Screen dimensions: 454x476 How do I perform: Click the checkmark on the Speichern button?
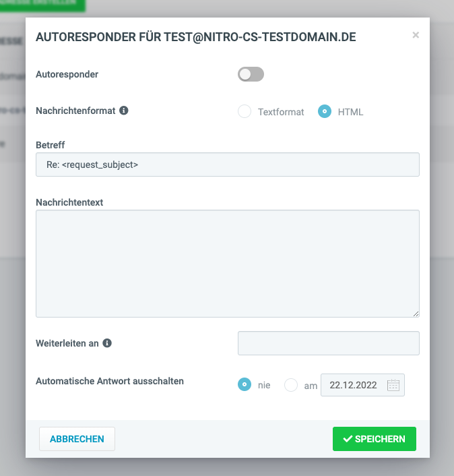tap(348, 439)
